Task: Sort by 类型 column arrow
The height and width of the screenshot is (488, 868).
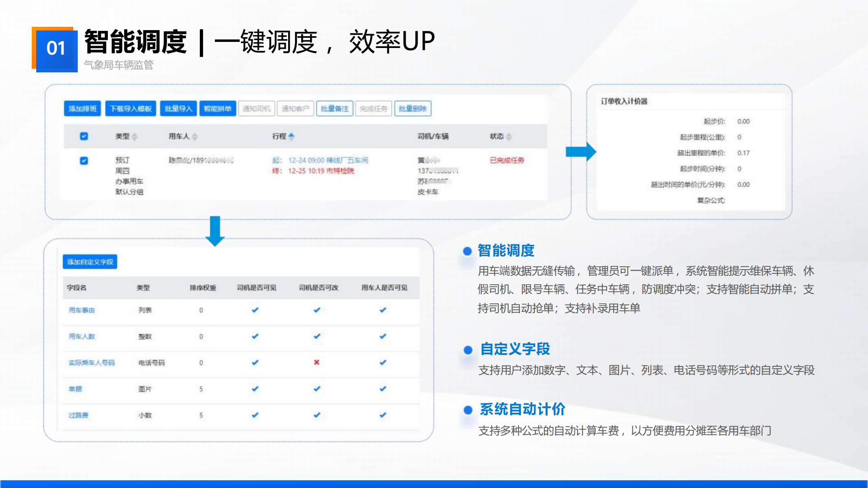Action: (x=135, y=137)
